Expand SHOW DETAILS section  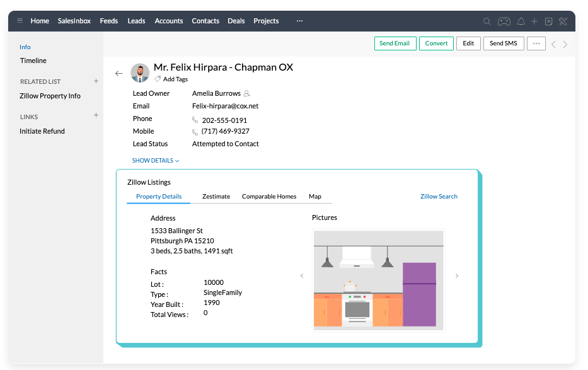(155, 160)
